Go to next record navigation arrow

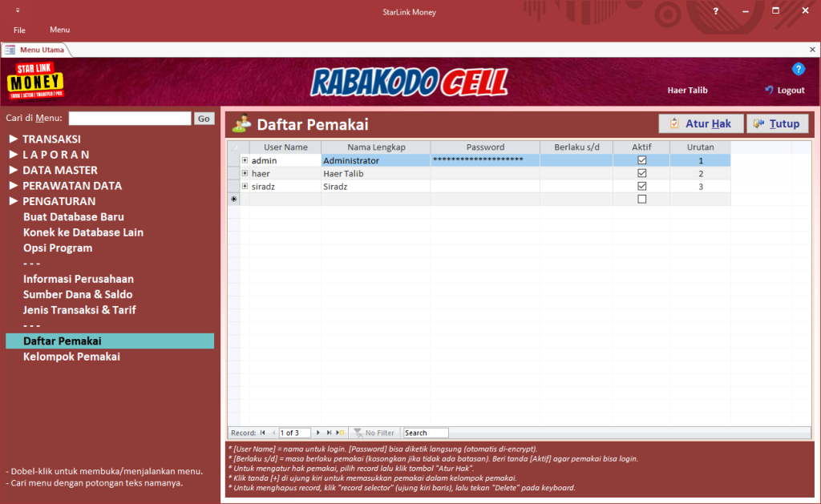[317, 433]
